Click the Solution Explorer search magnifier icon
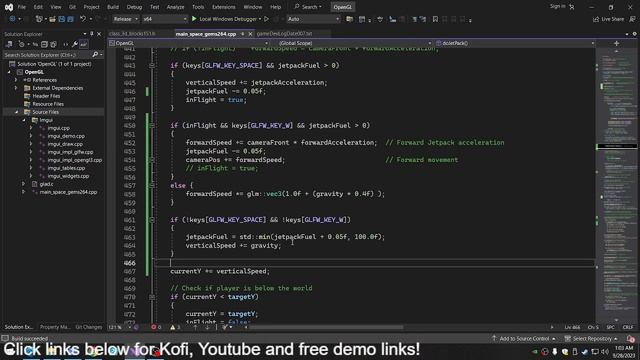The width and height of the screenshot is (640, 360). pyautogui.click(x=95, y=54)
